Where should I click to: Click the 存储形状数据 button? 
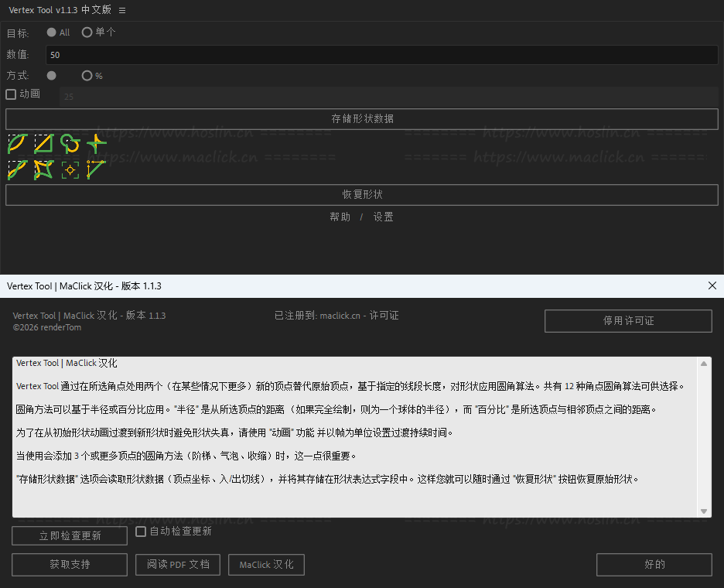click(x=362, y=119)
